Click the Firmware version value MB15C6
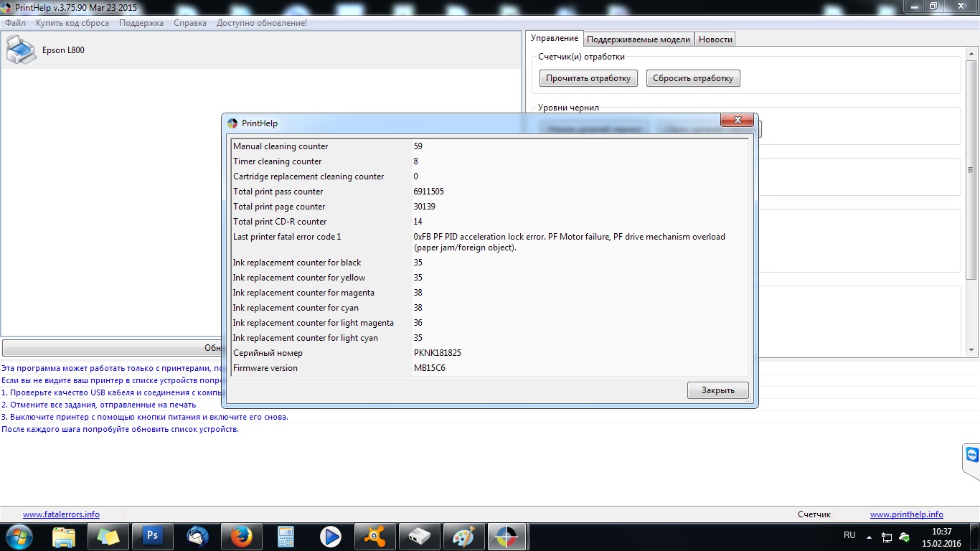Viewport: 980px width, 551px height. tap(430, 368)
